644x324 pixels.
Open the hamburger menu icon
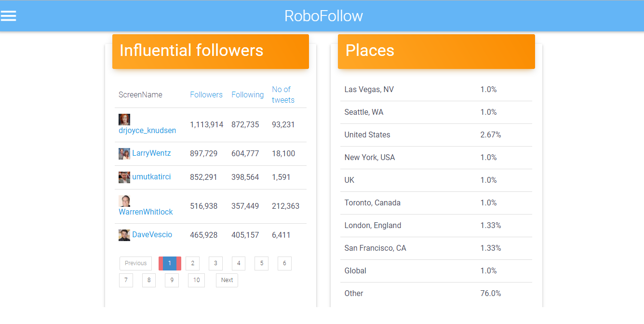(x=8, y=16)
